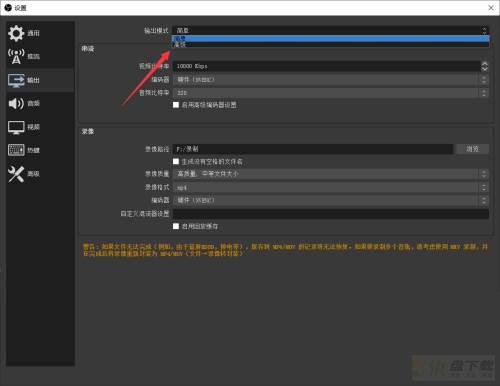Image resolution: width=500 pixels, height=386 pixels.
Task: Open Video settings via the monitor icon
Action: click(x=16, y=127)
